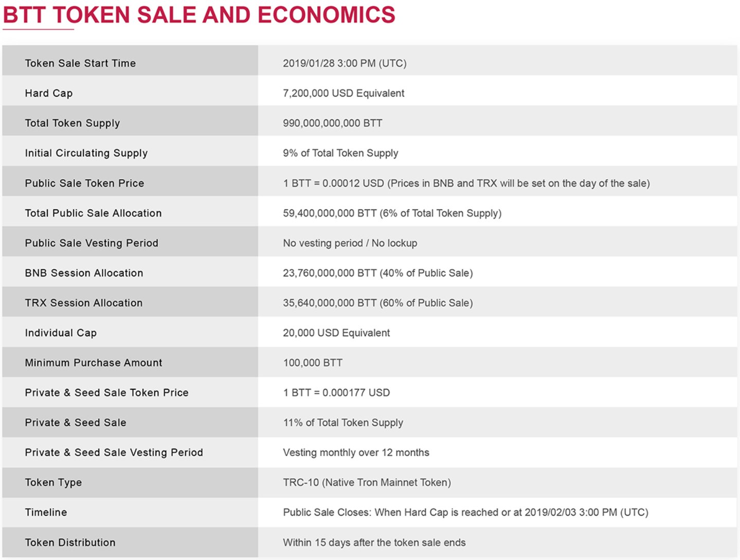Image resolution: width=740 pixels, height=560 pixels.
Task: Select the 990,000,000,000 BTT value
Action: [332, 123]
